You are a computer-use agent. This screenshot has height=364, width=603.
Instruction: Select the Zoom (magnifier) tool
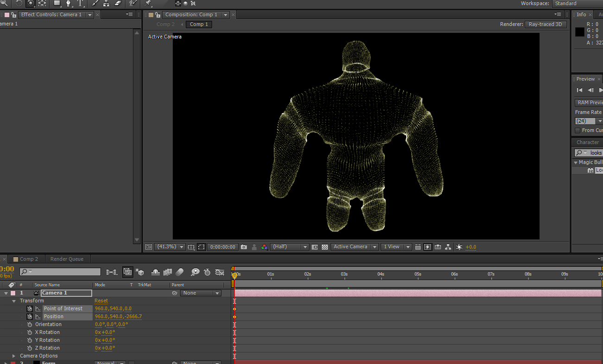pyautogui.click(x=4, y=3)
